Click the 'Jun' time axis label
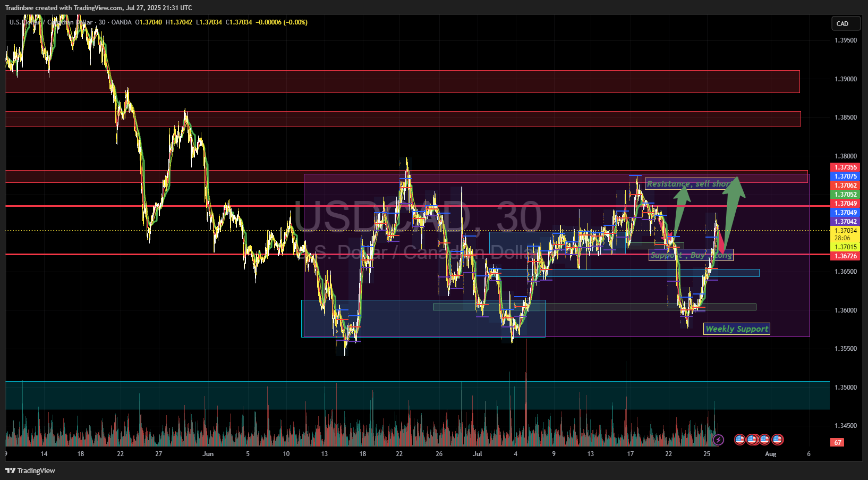The image size is (868, 480). pos(208,454)
